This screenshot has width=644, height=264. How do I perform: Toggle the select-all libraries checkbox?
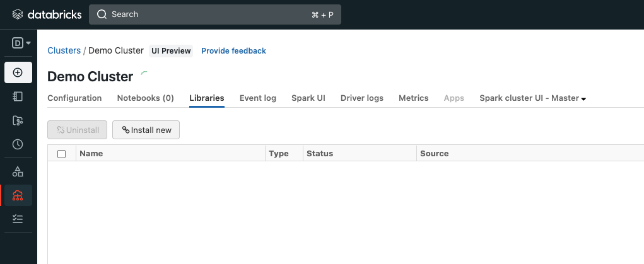click(x=62, y=154)
